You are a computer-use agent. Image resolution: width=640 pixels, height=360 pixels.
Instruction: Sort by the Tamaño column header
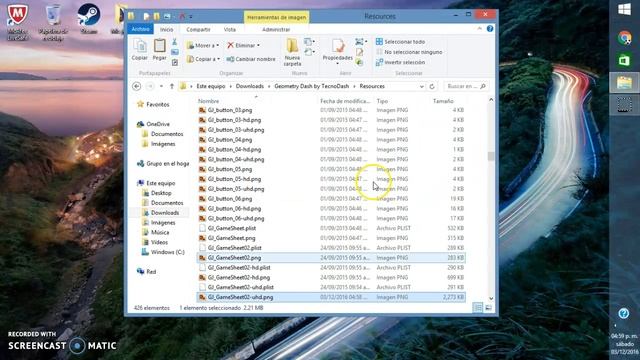tap(443, 101)
